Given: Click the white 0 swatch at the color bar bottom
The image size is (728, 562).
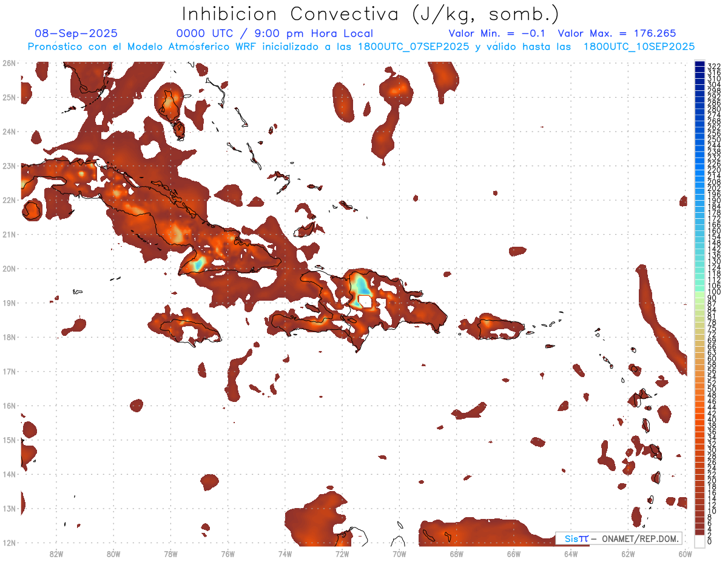Looking at the screenshot, I should pyautogui.click(x=700, y=541).
